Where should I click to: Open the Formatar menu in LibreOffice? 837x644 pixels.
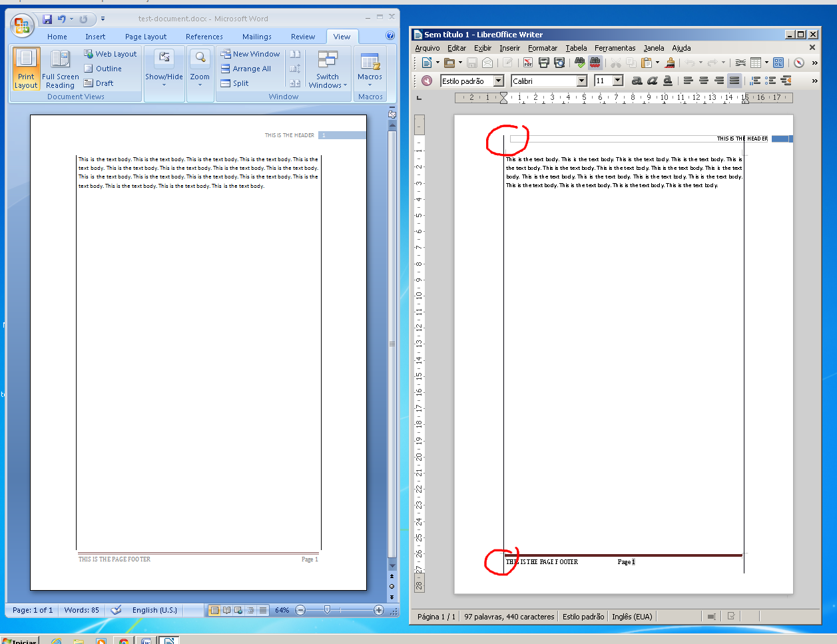point(542,48)
